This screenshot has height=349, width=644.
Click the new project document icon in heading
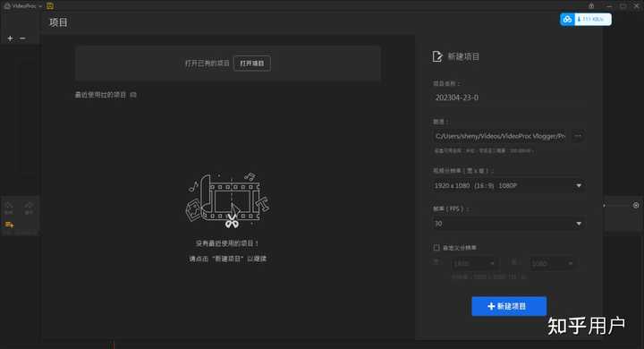point(437,56)
